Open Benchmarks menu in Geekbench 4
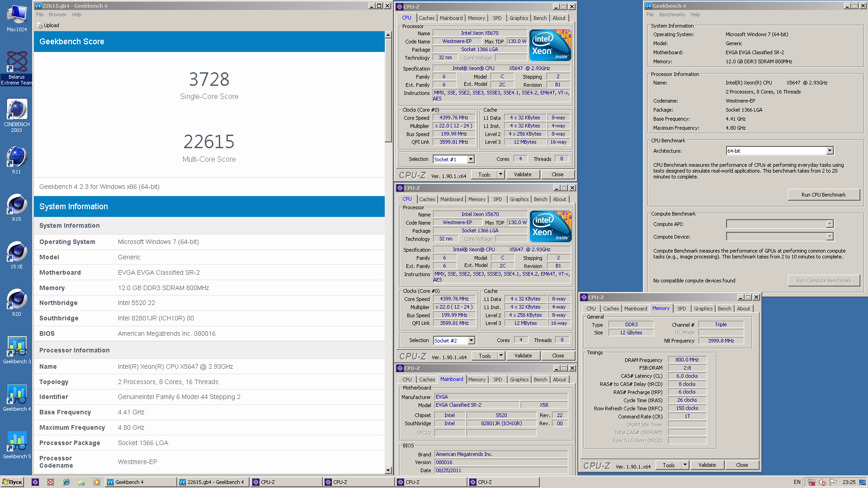The width and height of the screenshot is (868, 488). pyautogui.click(x=672, y=14)
